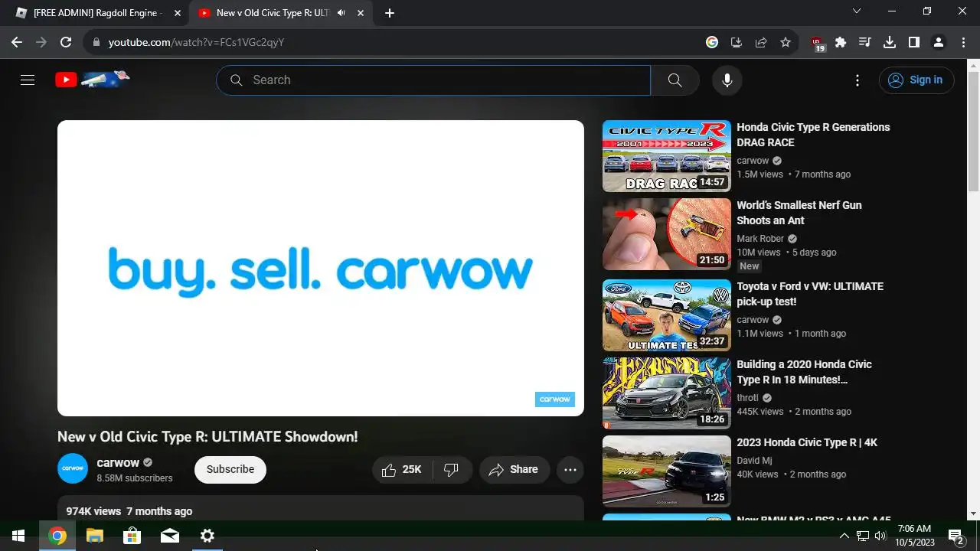Screen dimensions: 980x551
Task: Open Chrome downloads icon
Action: 890,42
